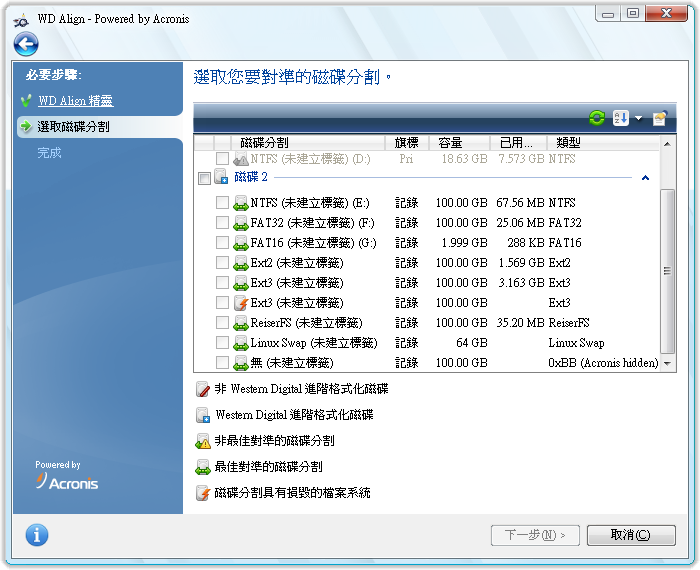Image resolution: width=700 pixels, height=570 pixels.
Task: Sort by the 已用 column header
Action: point(518,143)
